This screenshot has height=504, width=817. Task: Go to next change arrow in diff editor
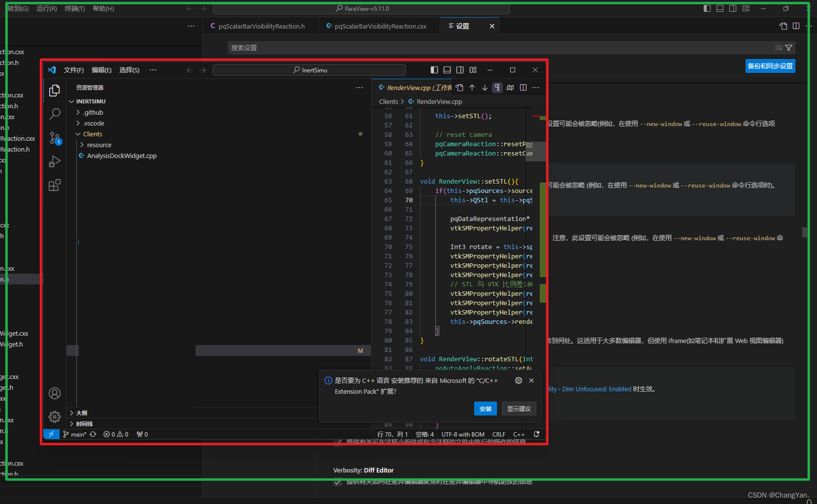(485, 88)
